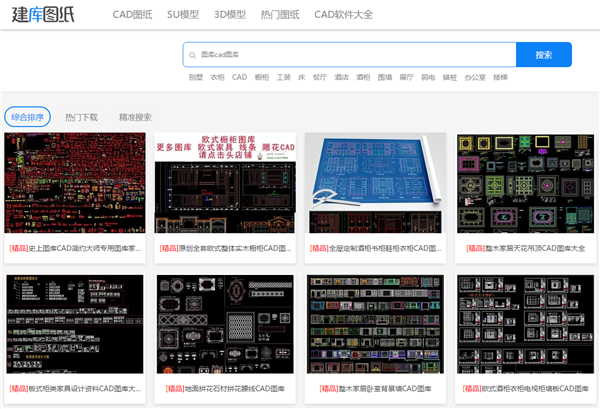Click title 整木家居卧室背景墙CAD图库
This screenshot has width=600, height=409.
(x=375, y=389)
